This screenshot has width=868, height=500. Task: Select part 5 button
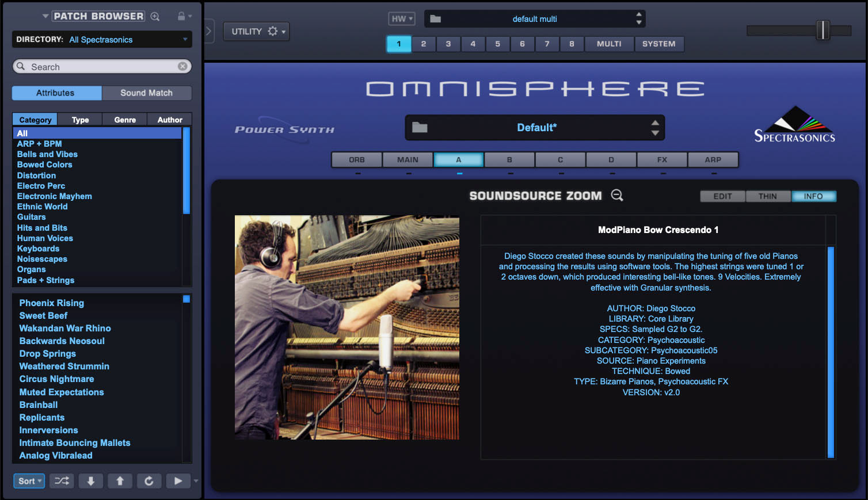pyautogui.click(x=498, y=44)
